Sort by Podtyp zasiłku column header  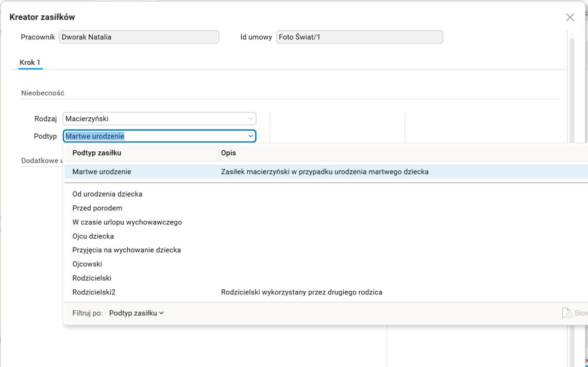tap(97, 153)
